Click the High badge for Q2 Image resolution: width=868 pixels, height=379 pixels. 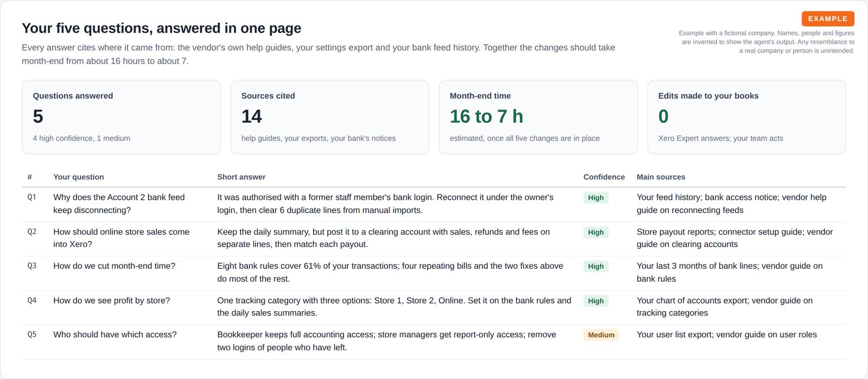(596, 232)
